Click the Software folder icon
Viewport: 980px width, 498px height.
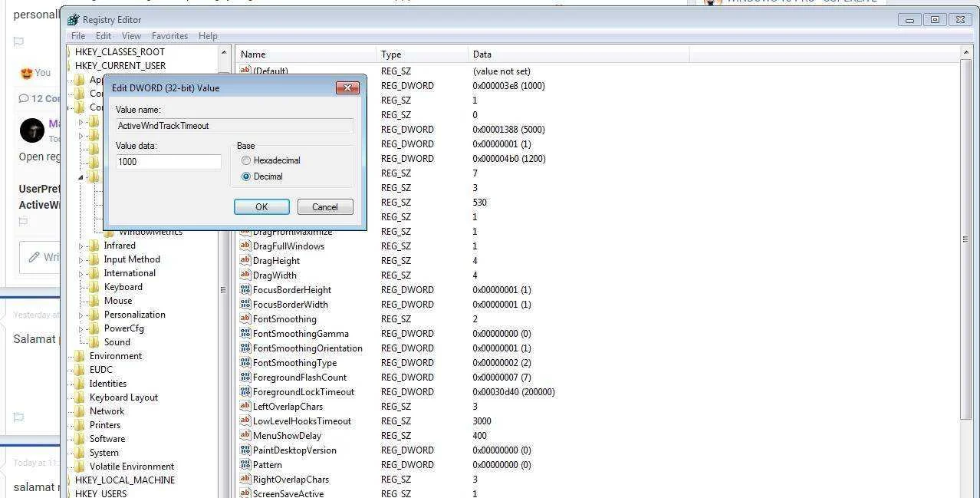[x=79, y=439]
